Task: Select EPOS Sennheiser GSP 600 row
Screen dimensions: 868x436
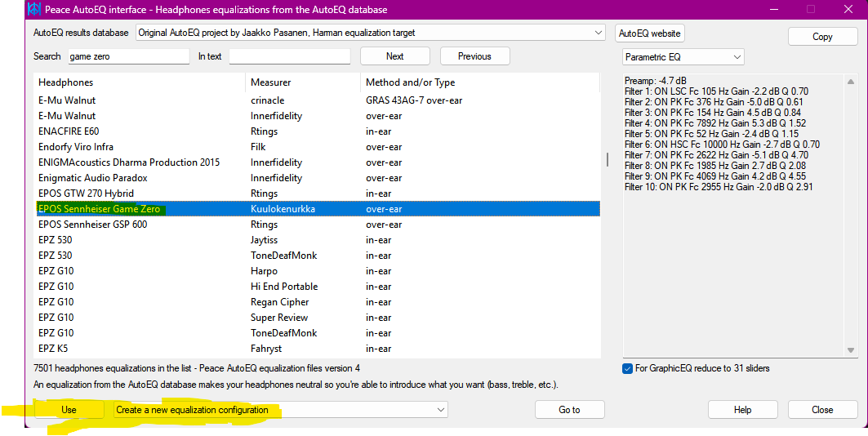Action: [x=317, y=224]
